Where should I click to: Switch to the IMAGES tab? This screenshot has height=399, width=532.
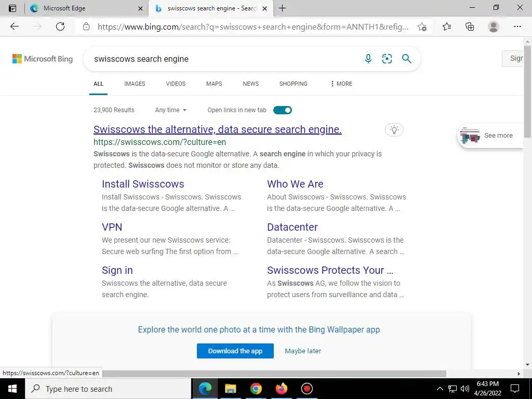coord(135,84)
